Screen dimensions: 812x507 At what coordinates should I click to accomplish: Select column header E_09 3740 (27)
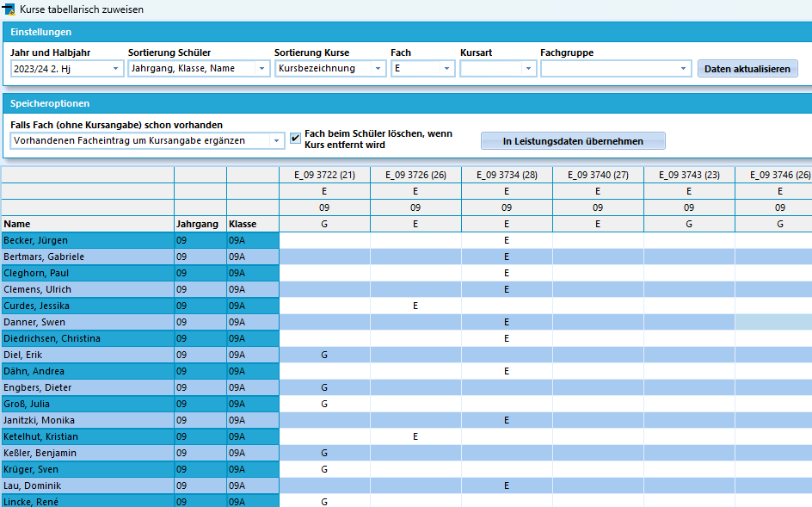598,175
